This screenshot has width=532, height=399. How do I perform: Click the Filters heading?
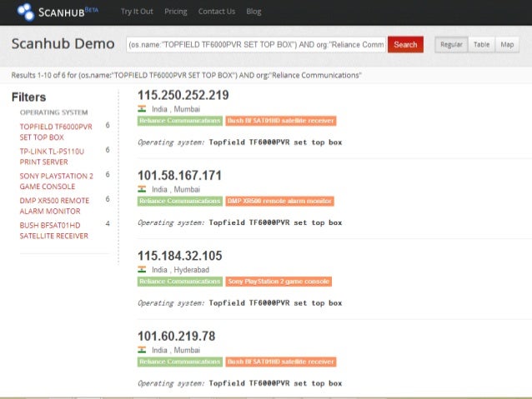click(x=29, y=97)
